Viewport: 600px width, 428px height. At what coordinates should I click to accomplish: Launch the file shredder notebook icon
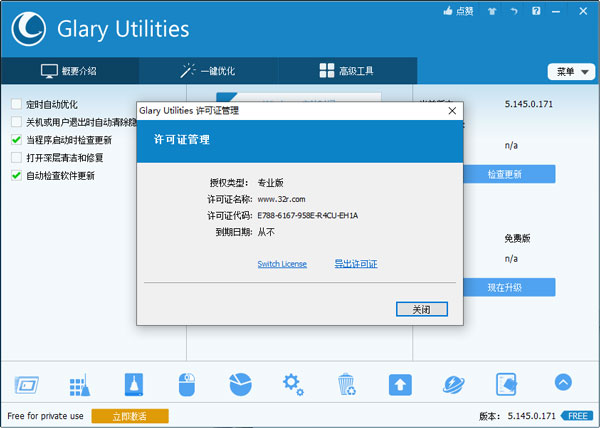(506, 384)
